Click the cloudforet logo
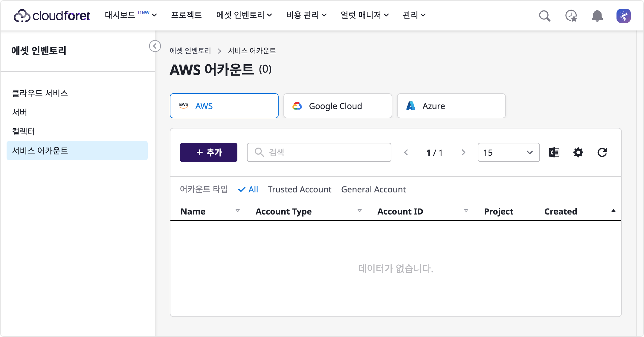The image size is (644, 337). tap(52, 16)
